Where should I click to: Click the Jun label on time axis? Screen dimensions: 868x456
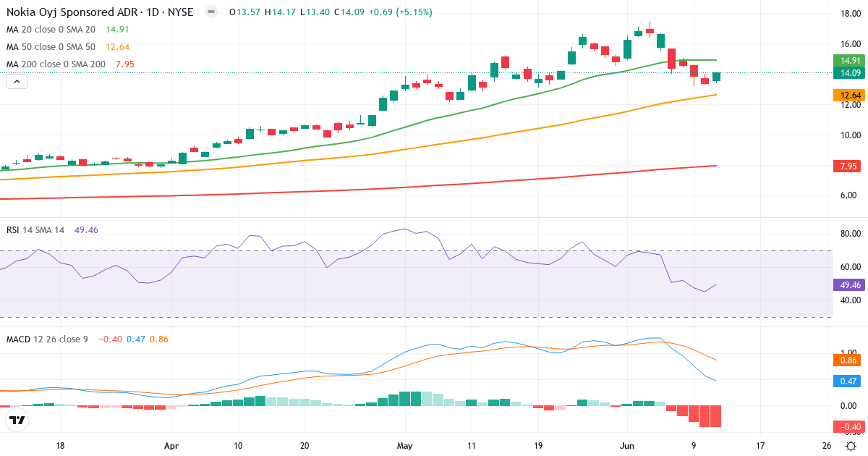pyautogui.click(x=626, y=446)
